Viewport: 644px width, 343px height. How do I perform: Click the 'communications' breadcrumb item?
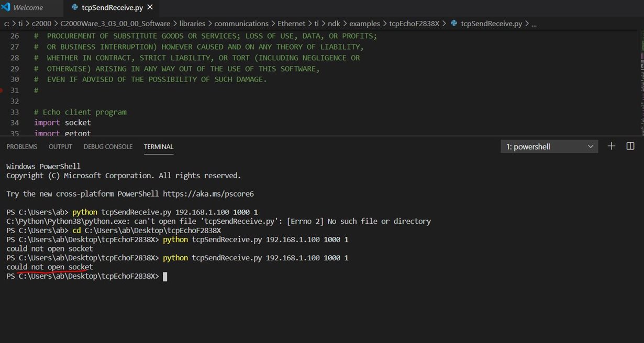click(x=241, y=24)
